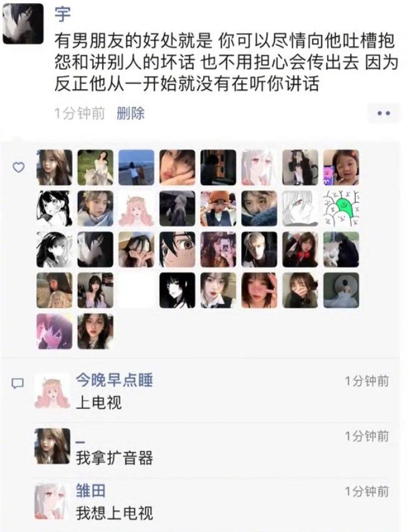Open commenter 今晚早点睡's name link

click(x=114, y=380)
